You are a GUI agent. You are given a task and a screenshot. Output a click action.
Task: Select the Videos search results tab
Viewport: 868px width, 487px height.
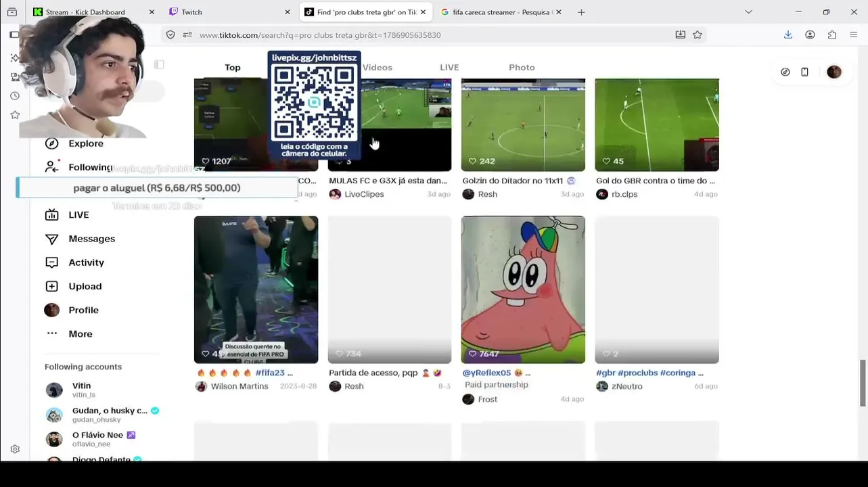(x=378, y=68)
